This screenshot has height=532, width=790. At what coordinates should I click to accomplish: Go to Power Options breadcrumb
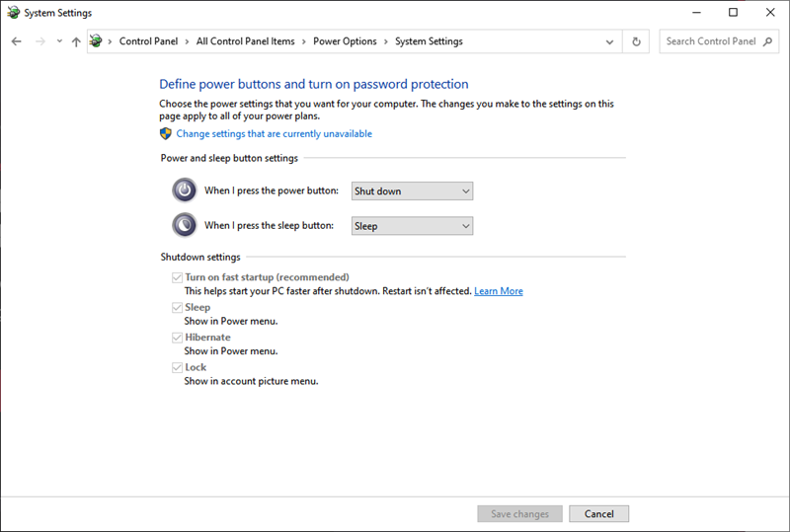(345, 41)
